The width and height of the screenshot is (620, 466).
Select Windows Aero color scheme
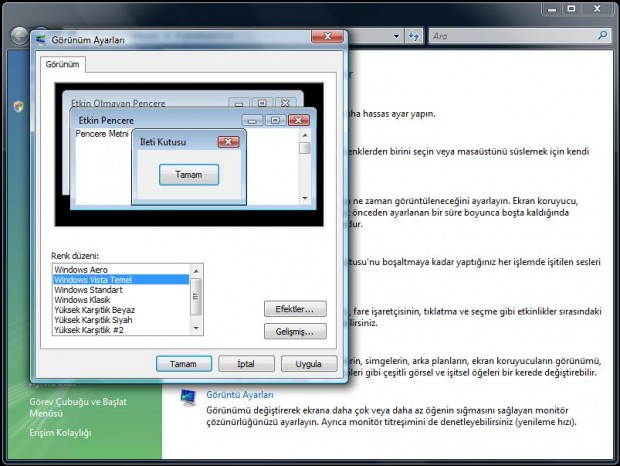81,270
